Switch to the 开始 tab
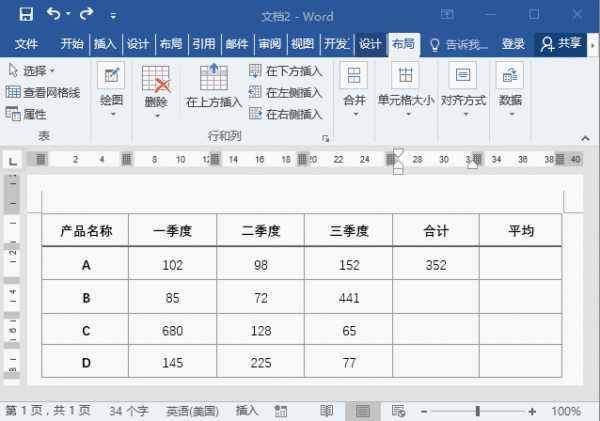 [x=72, y=44]
